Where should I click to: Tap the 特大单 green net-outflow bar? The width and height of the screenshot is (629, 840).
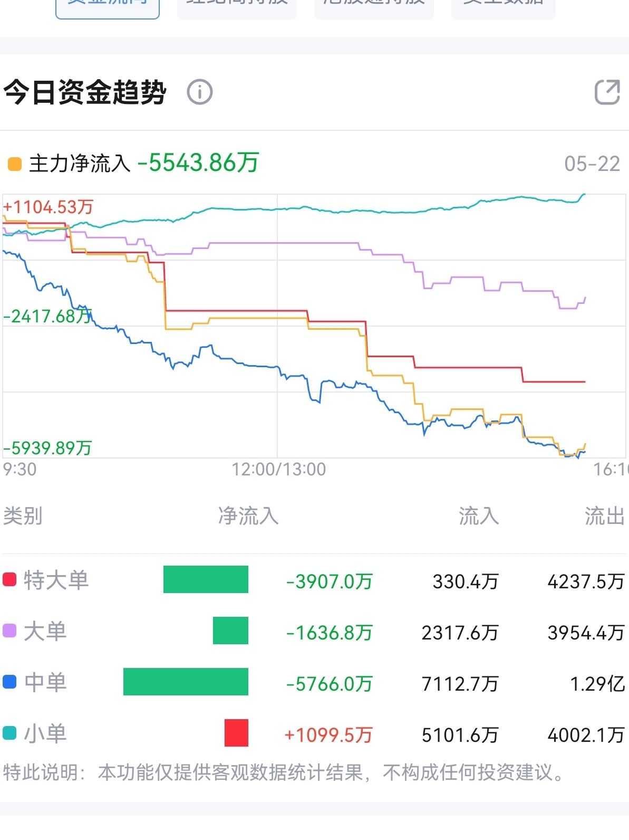click(206, 579)
